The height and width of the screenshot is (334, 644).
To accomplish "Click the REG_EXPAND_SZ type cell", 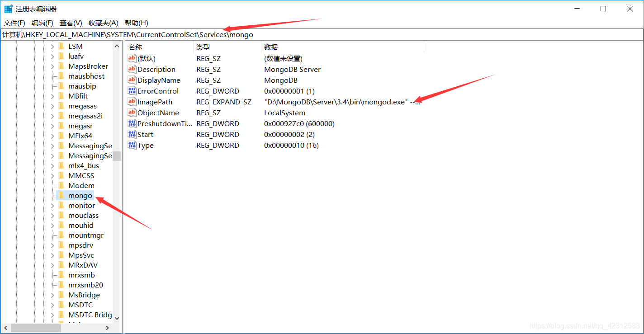I will 224,102.
